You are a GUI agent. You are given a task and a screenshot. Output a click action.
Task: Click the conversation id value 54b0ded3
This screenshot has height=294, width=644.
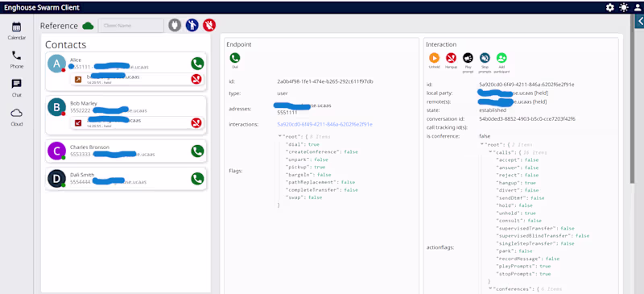[527, 119]
